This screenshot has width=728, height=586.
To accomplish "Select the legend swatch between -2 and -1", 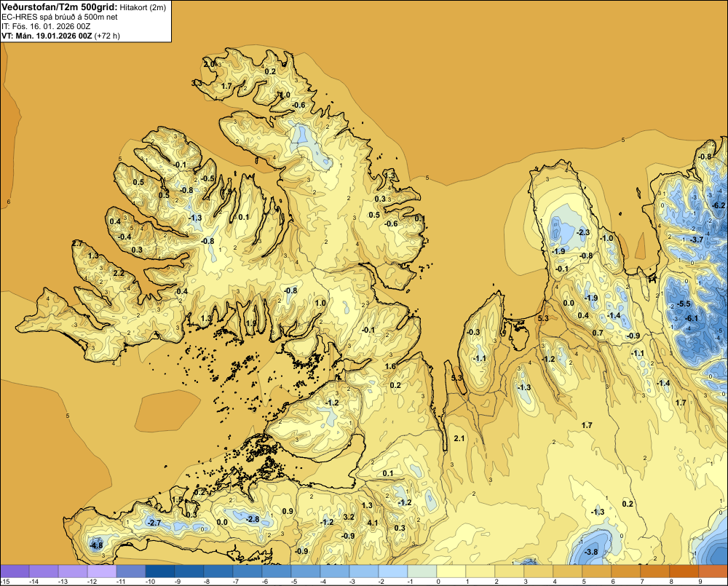I will (393, 571).
